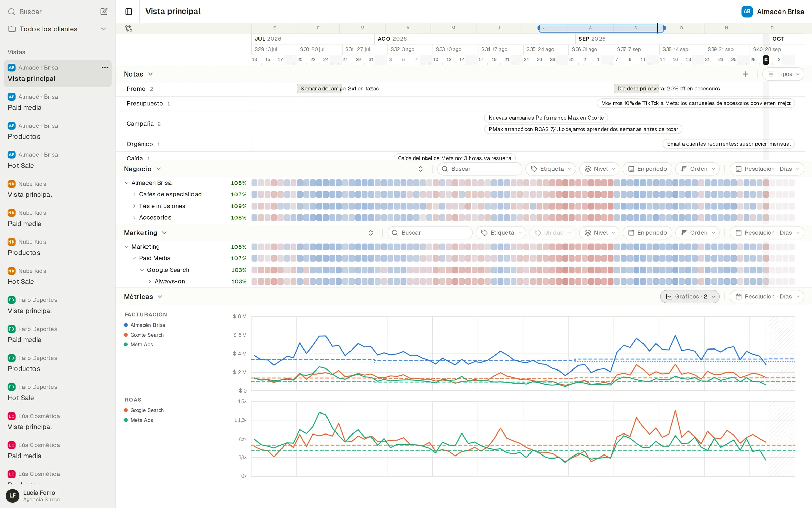The image size is (812, 508).
Task: Collapse Marketing section with up-down arrows icon
Action: click(371, 233)
